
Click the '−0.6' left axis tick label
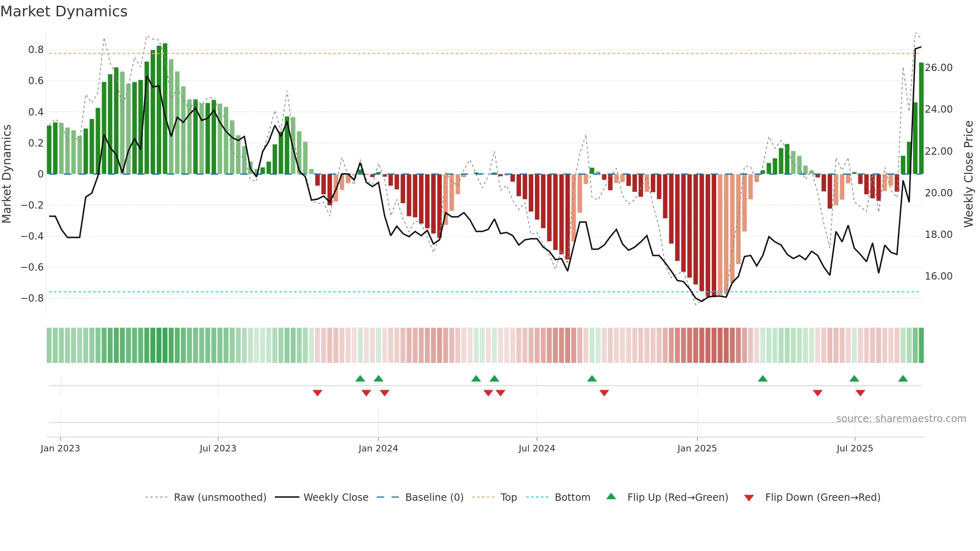pos(32,267)
